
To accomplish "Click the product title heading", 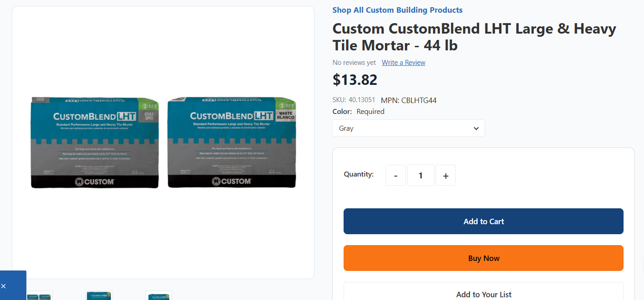I will click(474, 37).
